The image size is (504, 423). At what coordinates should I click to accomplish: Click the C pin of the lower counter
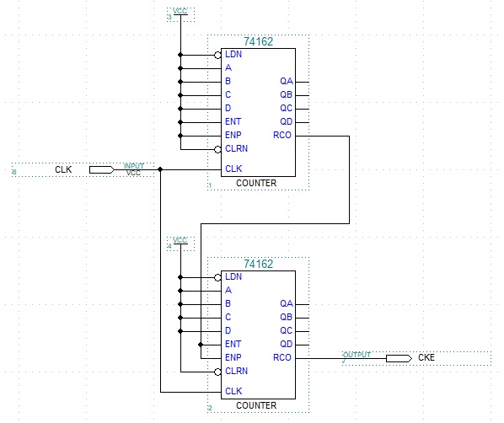pyautogui.click(x=228, y=317)
